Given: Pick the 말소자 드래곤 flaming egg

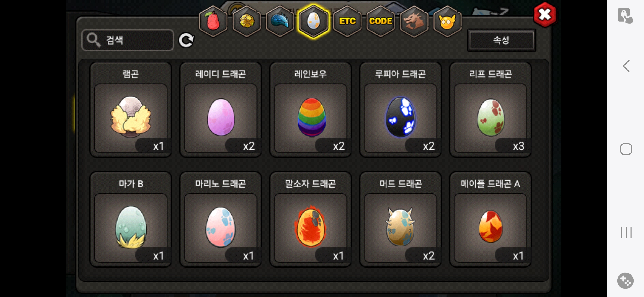Looking at the screenshot, I should click(x=310, y=219).
